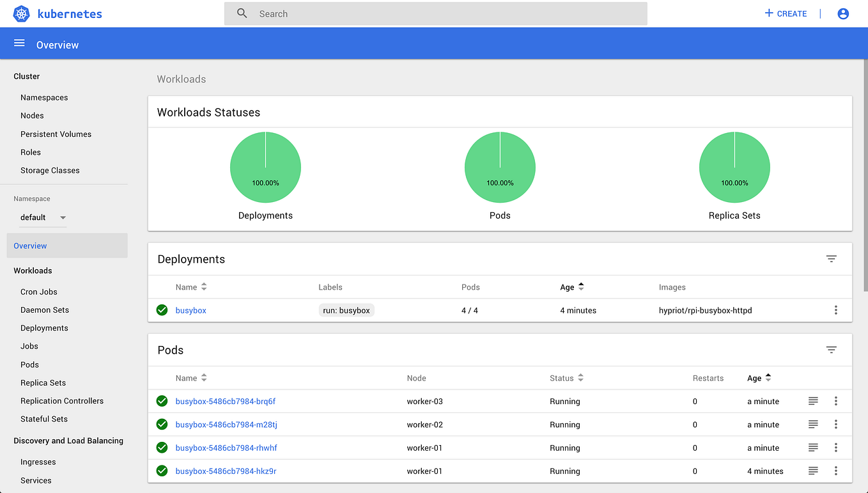Click the green status icon for busybox-5486cb7984-m28tj
This screenshot has height=493, width=868.
pyautogui.click(x=162, y=424)
